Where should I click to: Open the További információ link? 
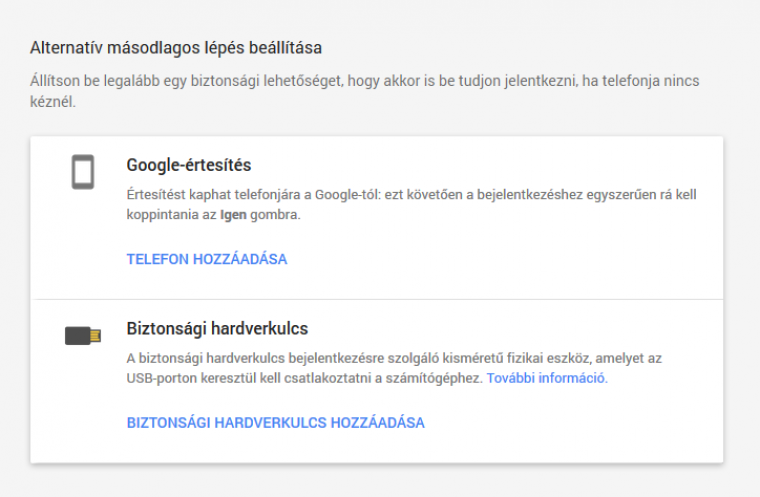[x=547, y=378]
